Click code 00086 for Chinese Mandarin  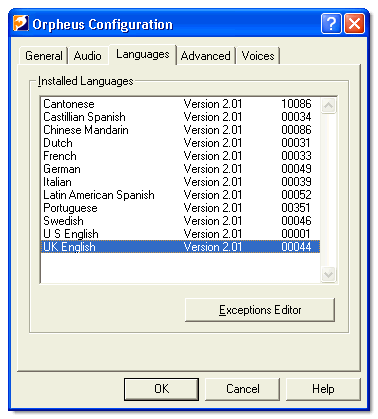[296, 130]
